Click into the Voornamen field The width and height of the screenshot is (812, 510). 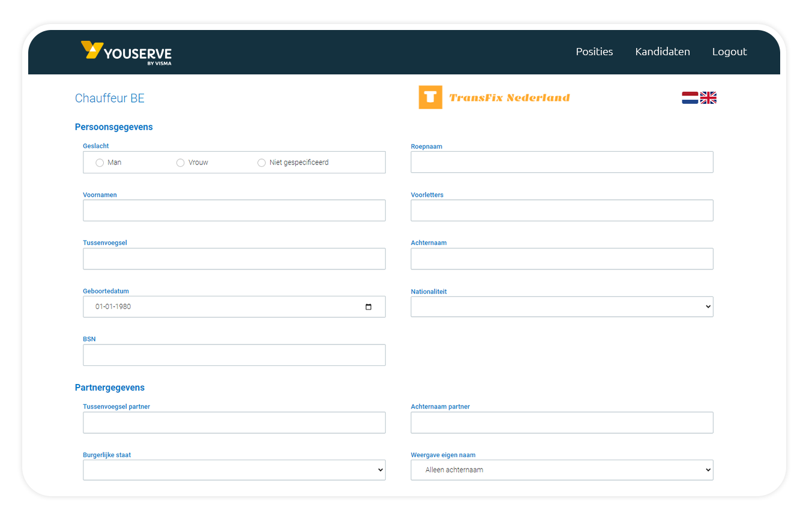[x=234, y=211]
